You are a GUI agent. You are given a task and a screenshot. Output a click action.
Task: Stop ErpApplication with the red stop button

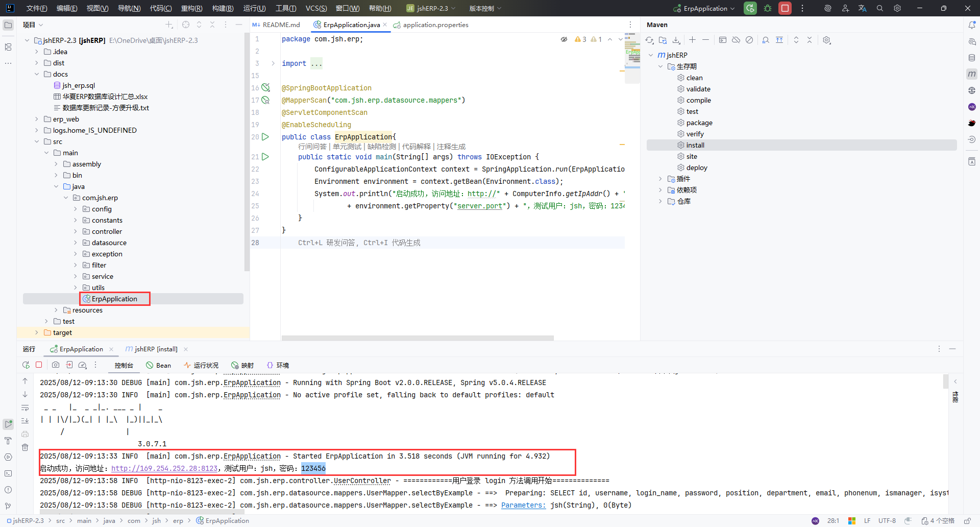pyautogui.click(x=785, y=8)
